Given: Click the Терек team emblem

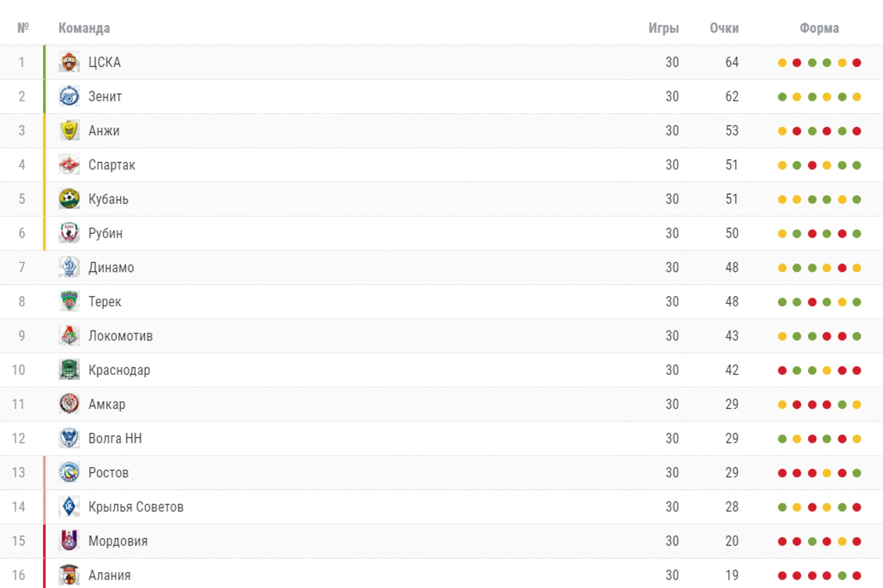Looking at the screenshot, I should 69,302.
